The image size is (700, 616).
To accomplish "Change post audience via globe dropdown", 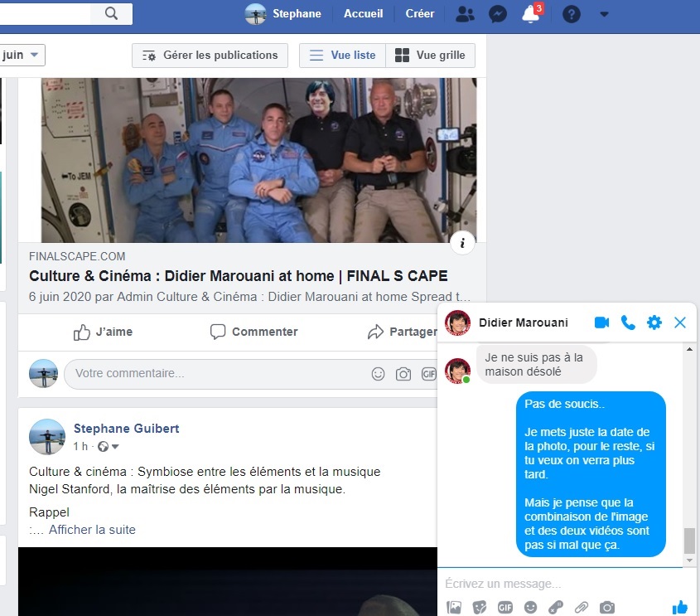I will (109, 446).
